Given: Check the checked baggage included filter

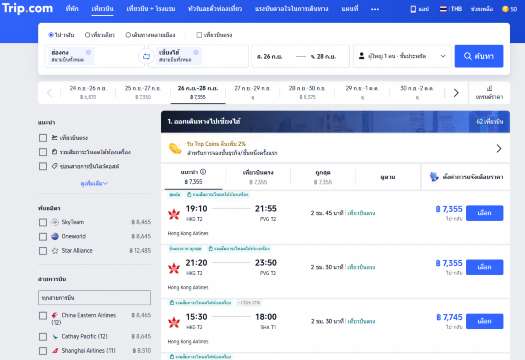Looking at the screenshot, I should pyautogui.click(x=43, y=152).
